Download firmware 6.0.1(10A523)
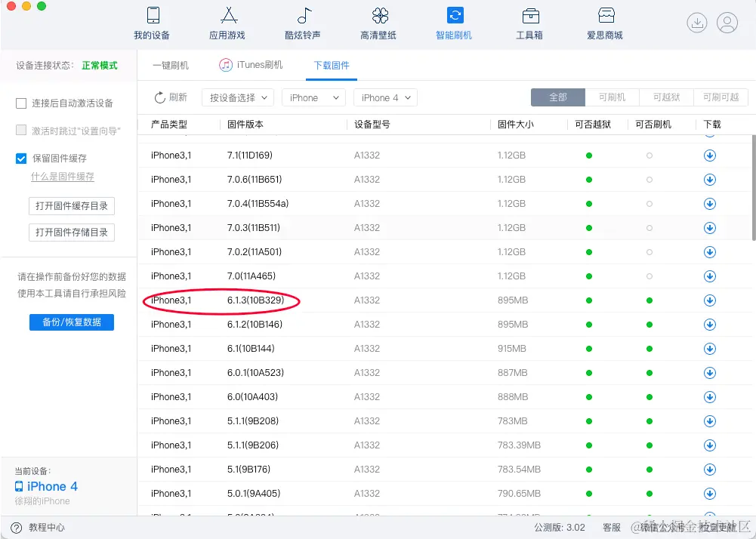Image resolution: width=756 pixels, height=539 pixels. click(710, 373)
